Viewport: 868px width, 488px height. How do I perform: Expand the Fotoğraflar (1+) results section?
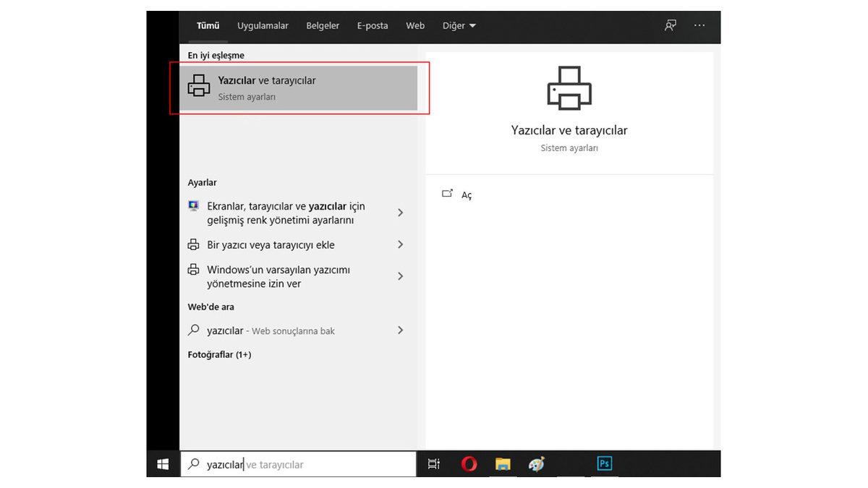tap(219, 354)
